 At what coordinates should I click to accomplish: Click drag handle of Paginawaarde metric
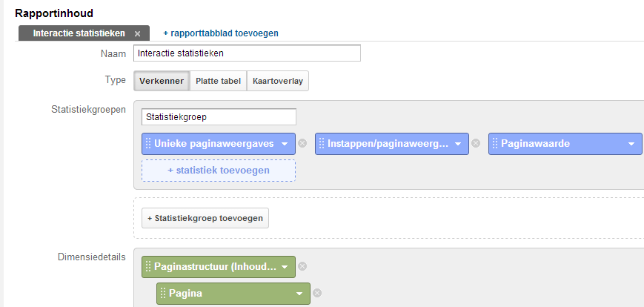pyautogui.click(x=495, y=144)
